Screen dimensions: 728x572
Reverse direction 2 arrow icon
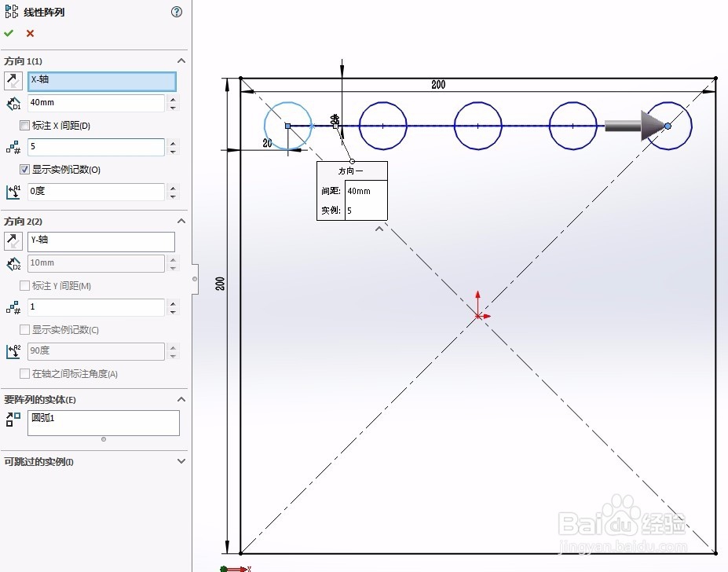(13, 241)
